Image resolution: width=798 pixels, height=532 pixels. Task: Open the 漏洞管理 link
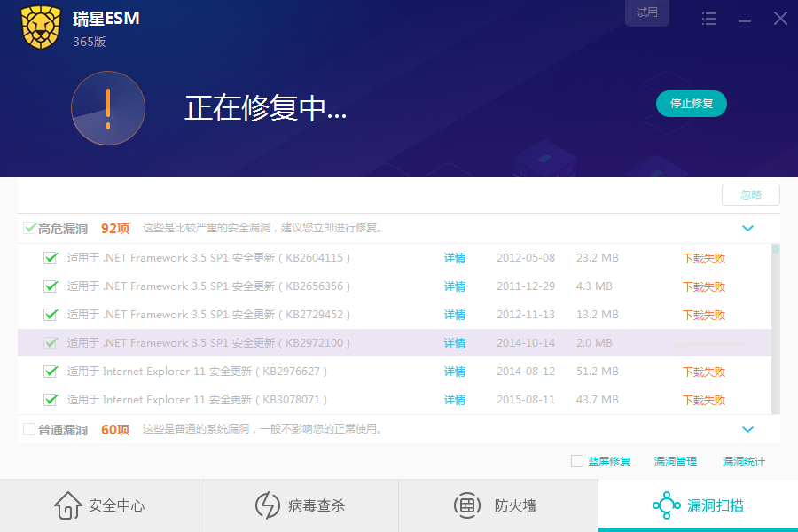point(676,462)
